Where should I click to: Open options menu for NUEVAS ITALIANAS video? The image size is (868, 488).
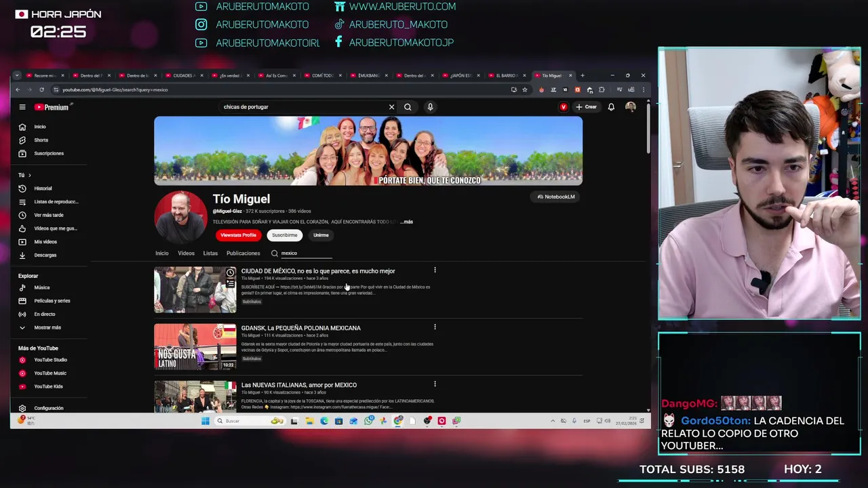click(x=435, y=384)
